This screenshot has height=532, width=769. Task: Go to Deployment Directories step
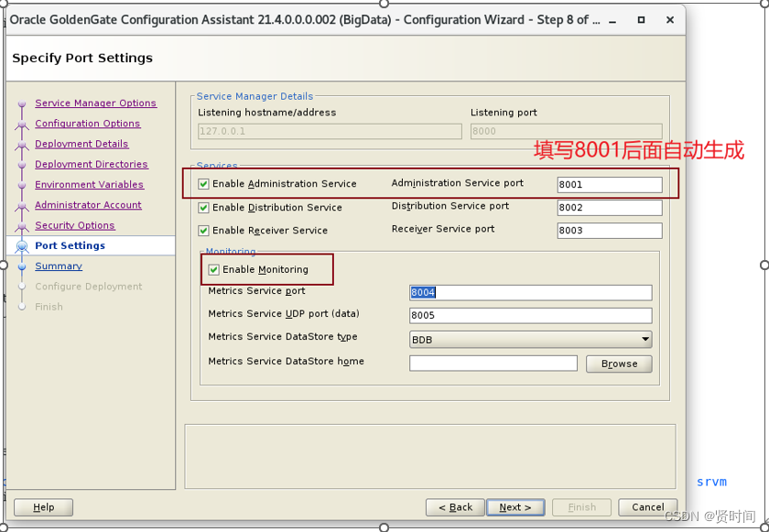click(92, 164)
